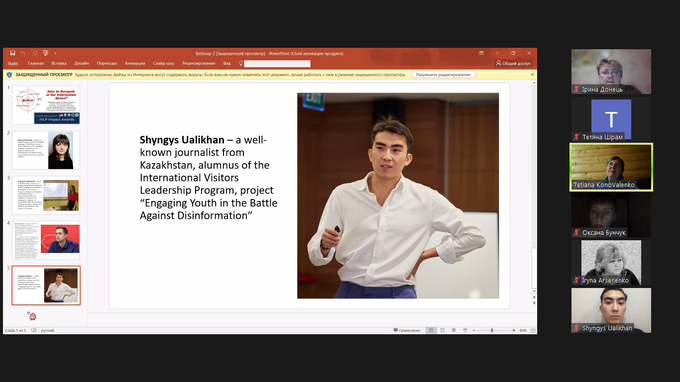The image size is (680, 382).
Task: Open the Слайд-шоу ribbon tab
Action: pyautogui.click(x=163, y=63)
